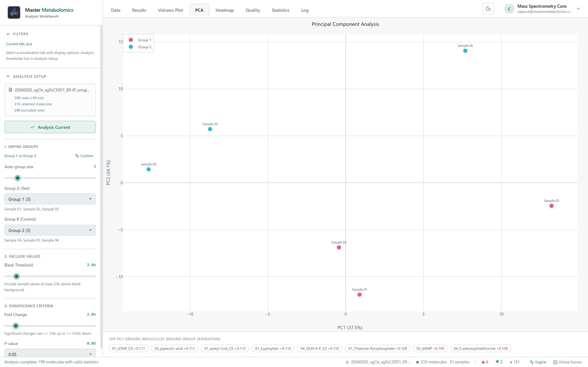Switch to the Volcano Plot tab

[x=170, y=10]
